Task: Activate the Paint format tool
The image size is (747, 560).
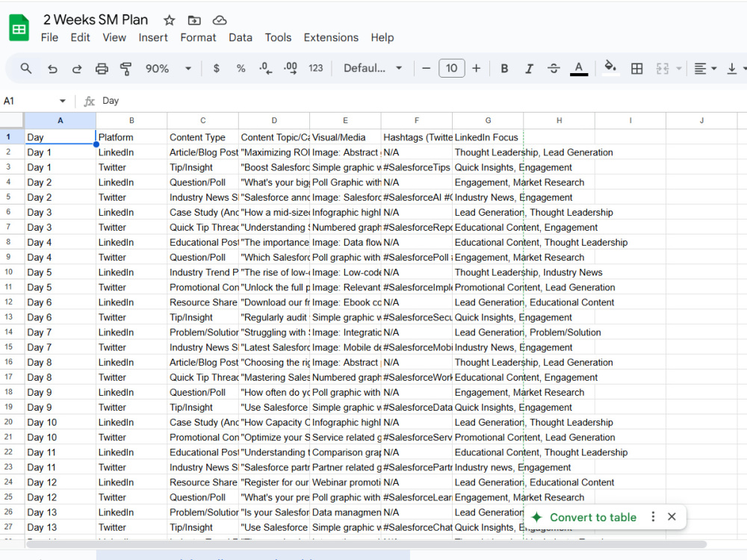Action: (125, 69)
